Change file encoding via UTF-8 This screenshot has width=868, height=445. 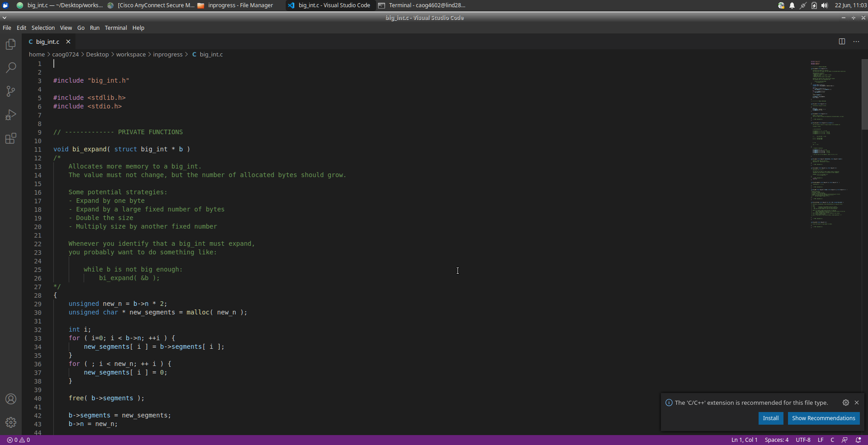point(803,440)
